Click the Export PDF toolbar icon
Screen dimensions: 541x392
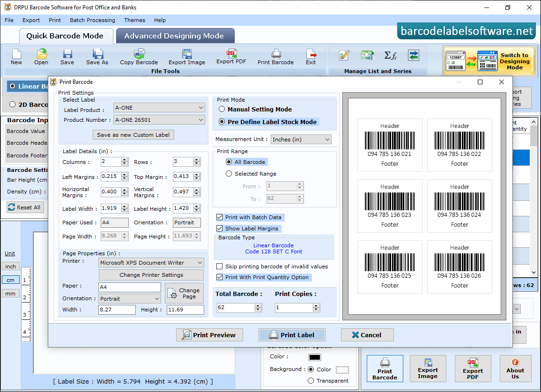pos(231,57)
